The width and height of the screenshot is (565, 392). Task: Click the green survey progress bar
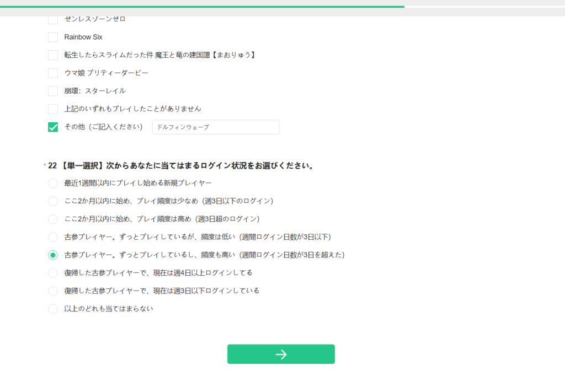coord(202,7)
